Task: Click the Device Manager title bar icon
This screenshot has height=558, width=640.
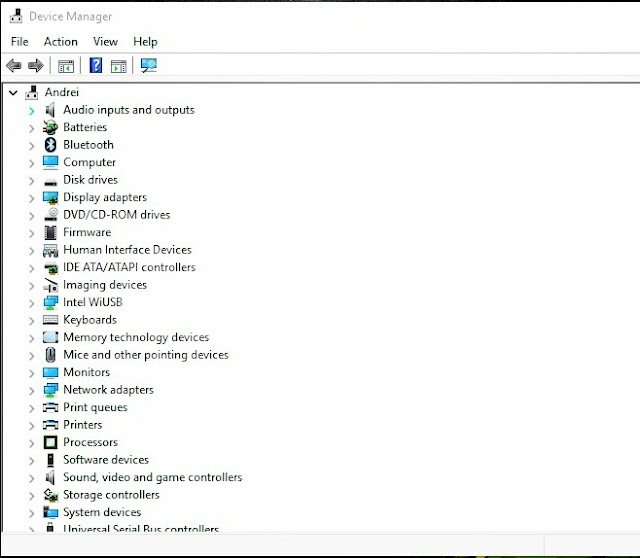Action: (16, 16)
